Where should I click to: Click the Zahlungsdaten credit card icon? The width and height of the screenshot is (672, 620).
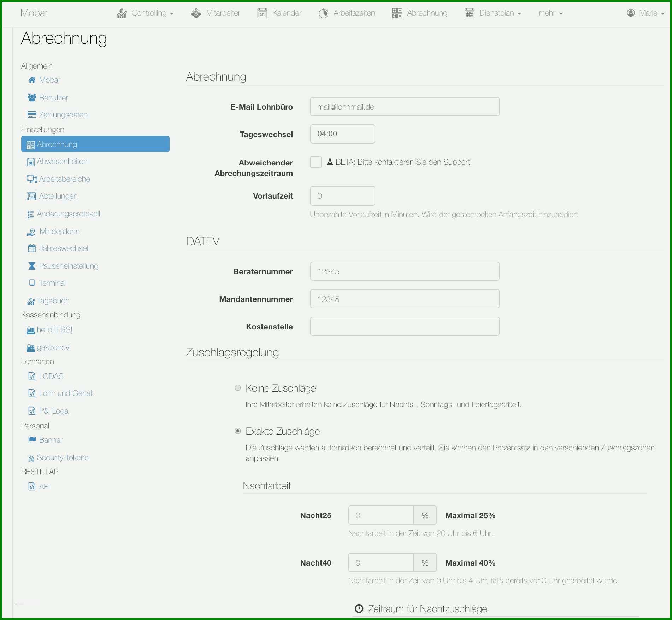[x=32, y=115]
